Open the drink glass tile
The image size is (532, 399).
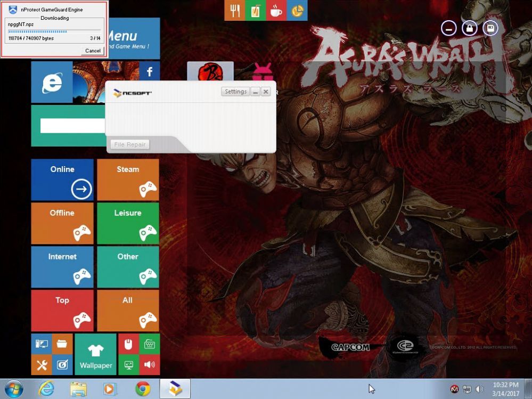pyautogui.click(x=255, y=10)
